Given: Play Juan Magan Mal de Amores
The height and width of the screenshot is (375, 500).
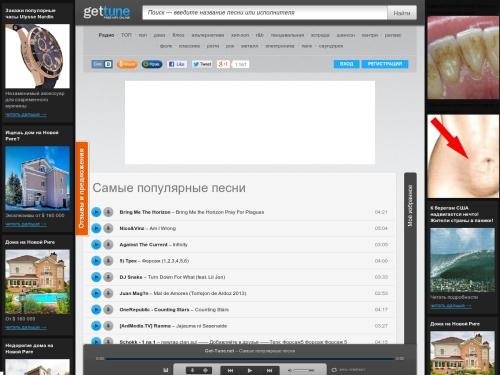Looking at the screenshot, I should click(x=96, y=293).
